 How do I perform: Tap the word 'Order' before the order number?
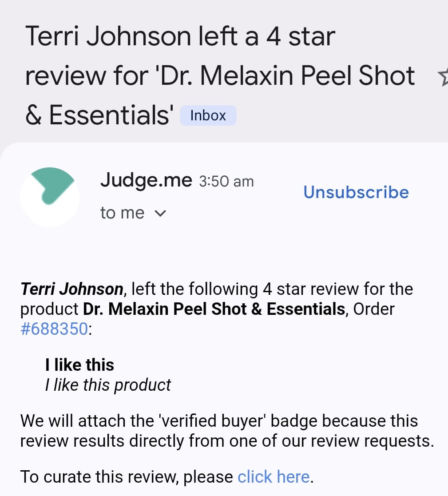(373, 309)
